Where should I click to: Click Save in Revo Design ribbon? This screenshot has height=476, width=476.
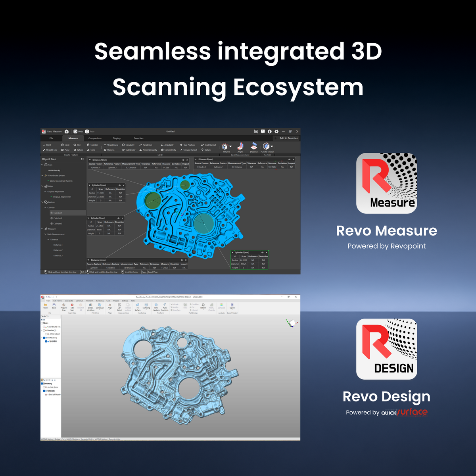[x=54, y=306]
